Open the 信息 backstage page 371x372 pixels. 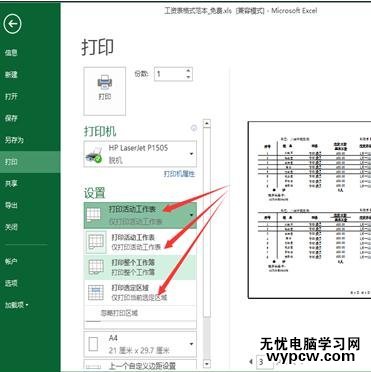click(x=11, y=53)
